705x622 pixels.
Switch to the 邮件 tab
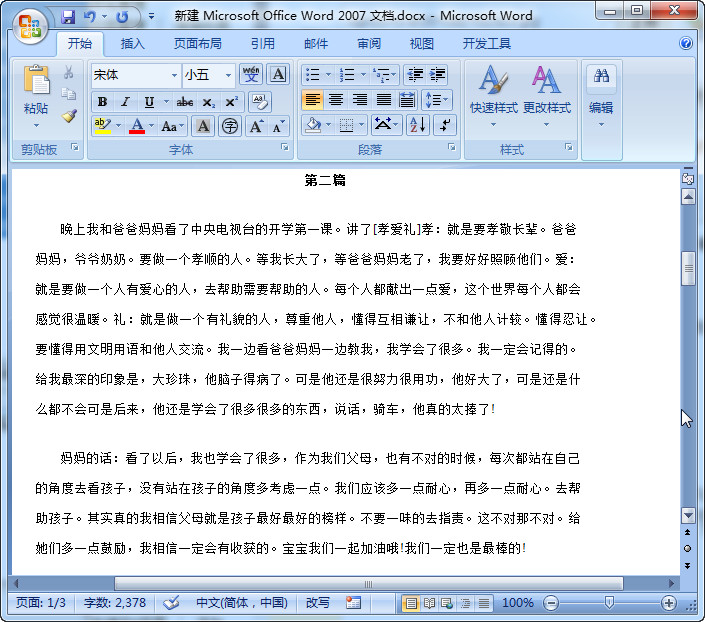point(316,44)
